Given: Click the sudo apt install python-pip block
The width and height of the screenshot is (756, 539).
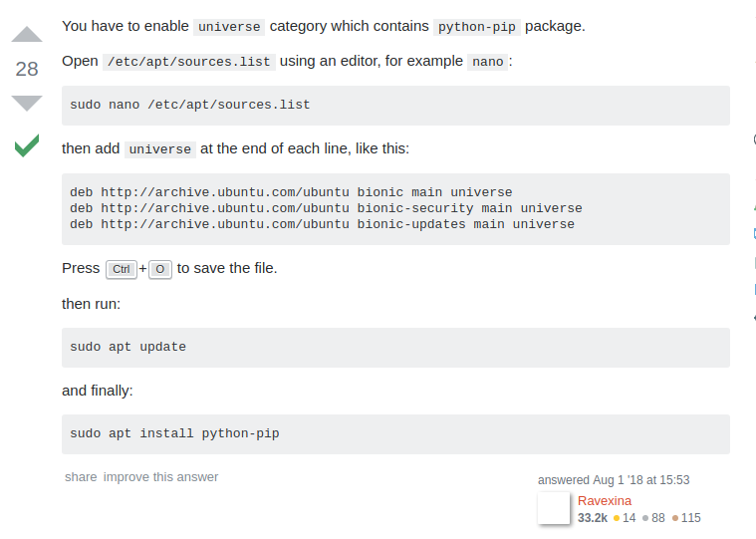Looking at the screenshot, I should 395,434.
